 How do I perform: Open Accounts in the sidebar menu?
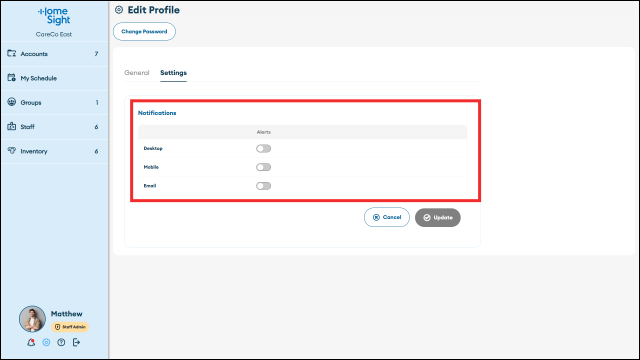54,54
